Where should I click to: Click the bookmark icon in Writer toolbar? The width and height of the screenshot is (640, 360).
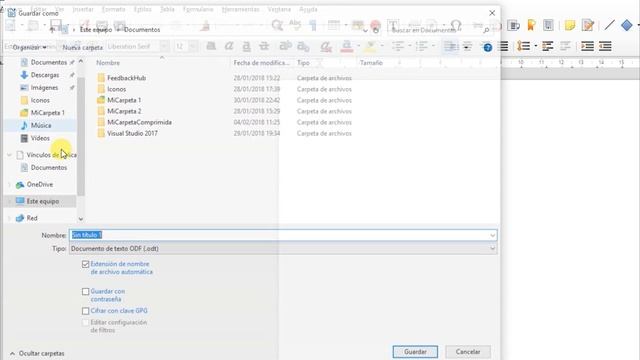tap(531, 25)
